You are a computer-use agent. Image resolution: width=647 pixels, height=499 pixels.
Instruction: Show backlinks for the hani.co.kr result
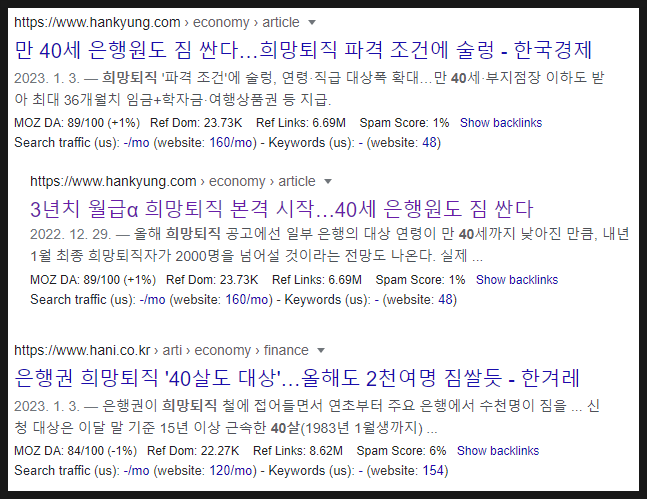click(498, 450)
